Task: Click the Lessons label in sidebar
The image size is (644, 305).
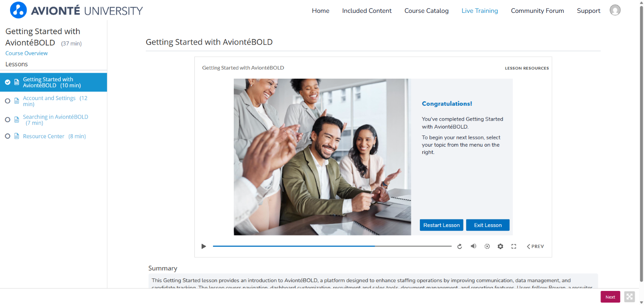Action: tap(17, 64)
